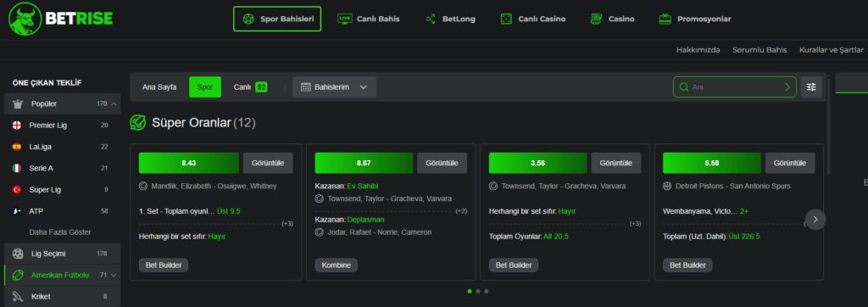Select ATP in sidebar
The height and width of the screenshot is (307, 868).
point(62,211)
